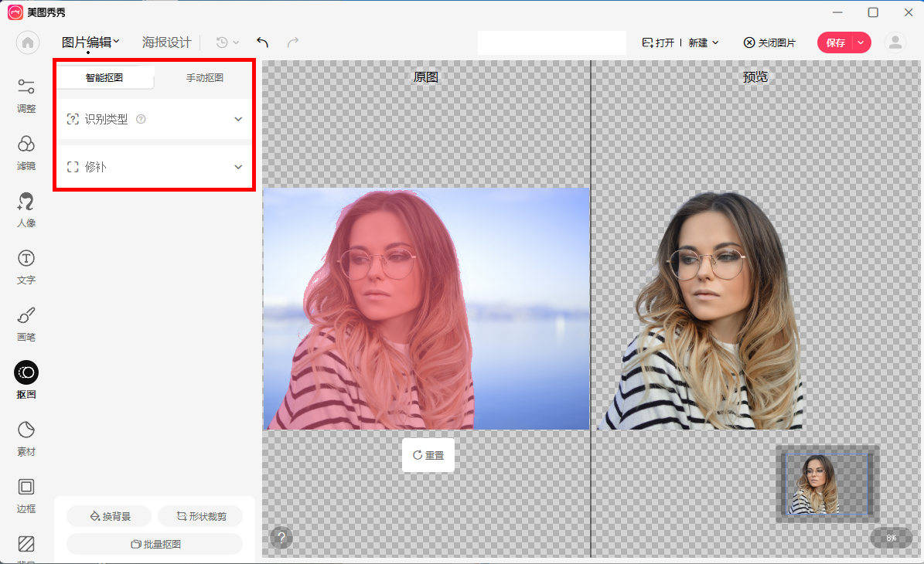The width and height of the screenshot is (924, 564).
Task: Open the 新建 dropdown
Action: pos(703,42)
